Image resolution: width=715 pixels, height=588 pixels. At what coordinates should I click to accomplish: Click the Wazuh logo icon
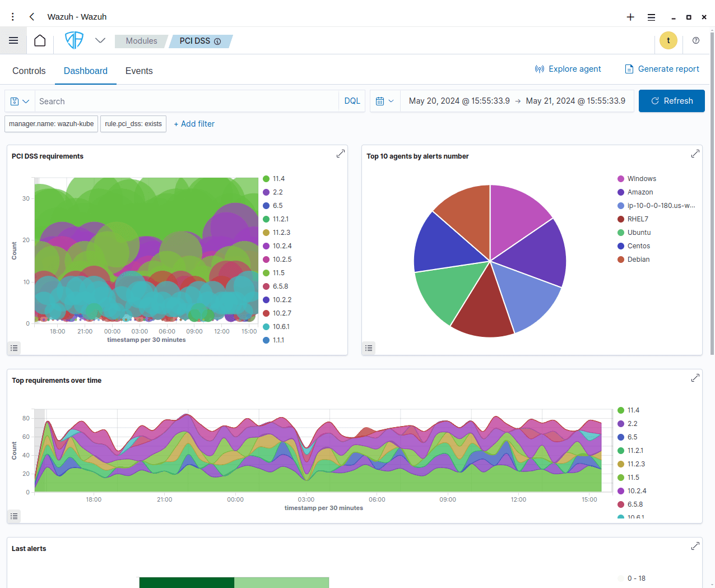[74, 40]
